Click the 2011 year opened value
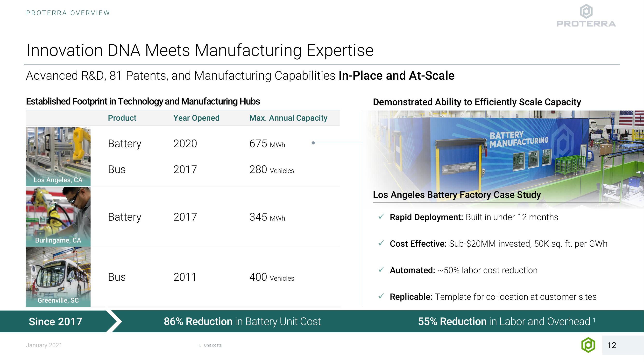The image size is (644, 362). pyautogui.click(x=185, y=277)
